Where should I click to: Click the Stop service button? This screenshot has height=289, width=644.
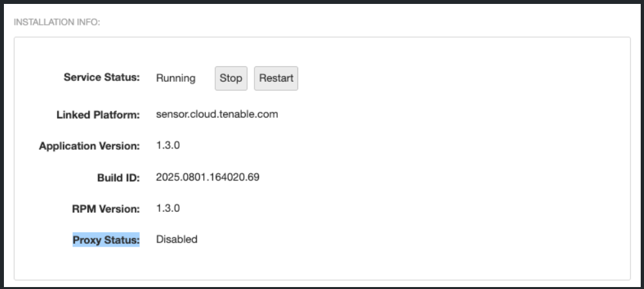[231, 78]
